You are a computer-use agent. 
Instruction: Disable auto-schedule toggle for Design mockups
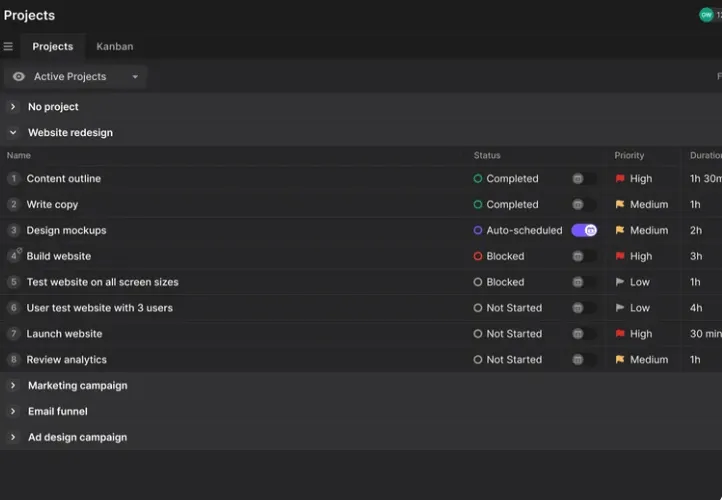pyautogui.click(x=584, y=230)
